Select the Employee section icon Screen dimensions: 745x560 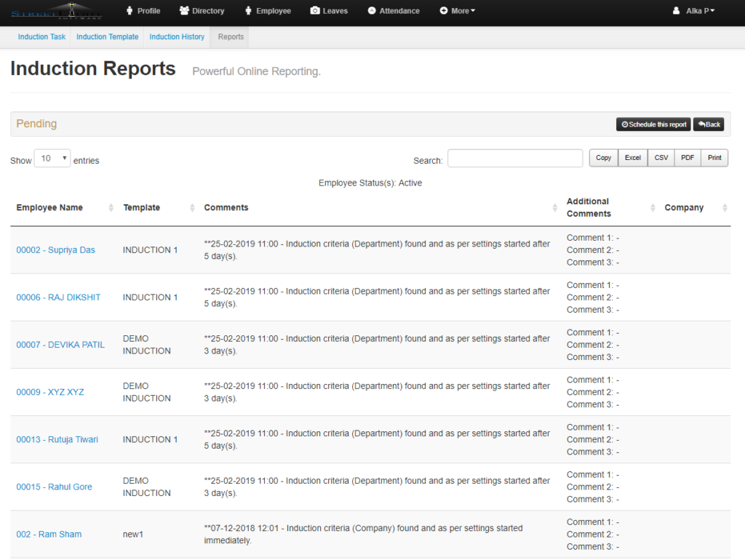point(247,11)
